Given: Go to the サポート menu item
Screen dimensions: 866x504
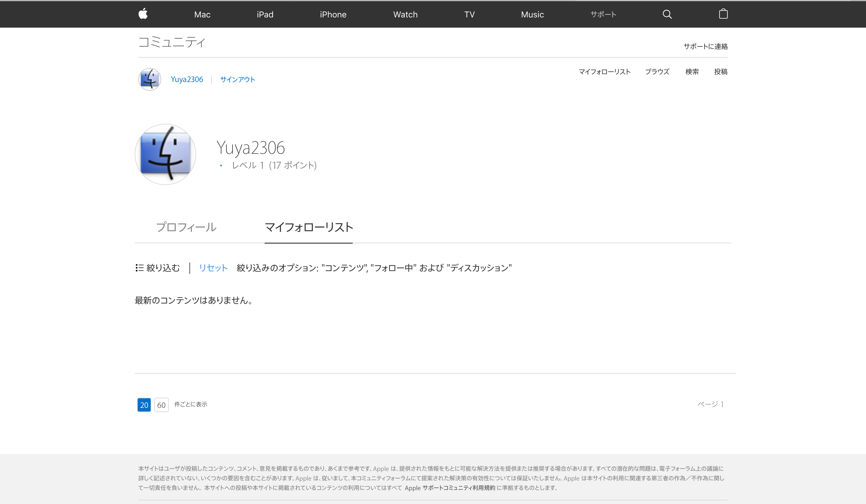Looking at the screenshot, I should pos(603,14).
